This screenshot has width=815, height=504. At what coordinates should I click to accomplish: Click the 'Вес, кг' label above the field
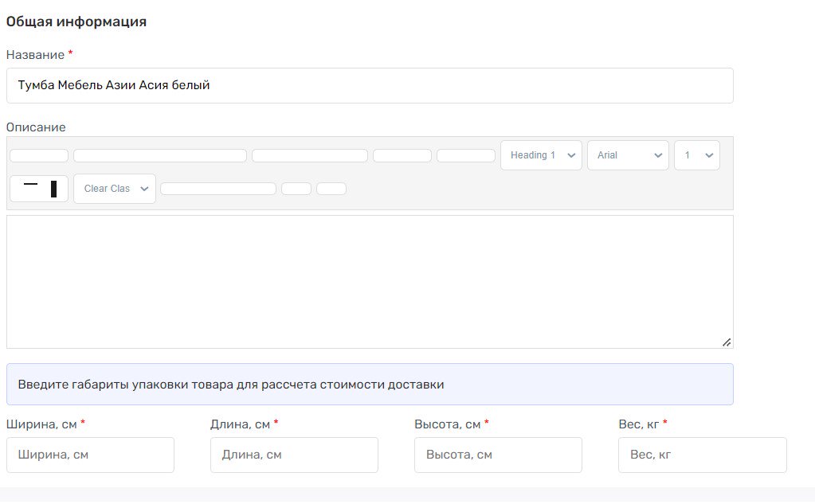[x=639, y=424]
